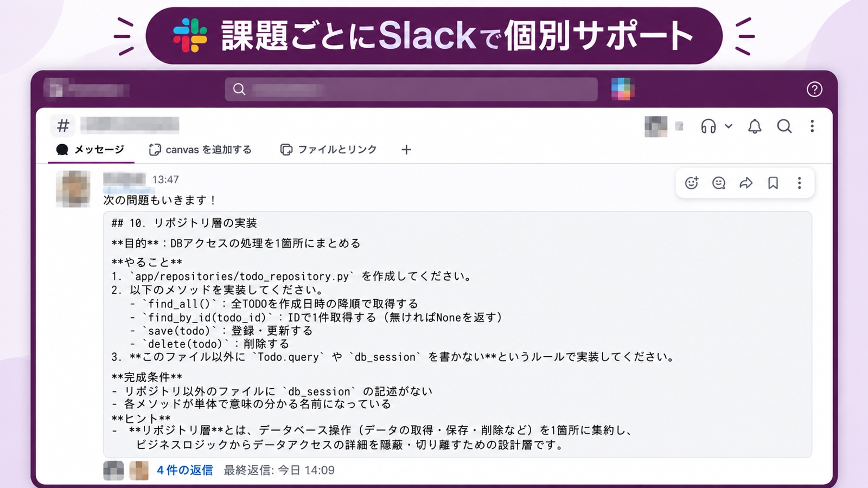Start a huddle with the headphones icon
This screenshot has width=868, height=488.
pos(708,126)
